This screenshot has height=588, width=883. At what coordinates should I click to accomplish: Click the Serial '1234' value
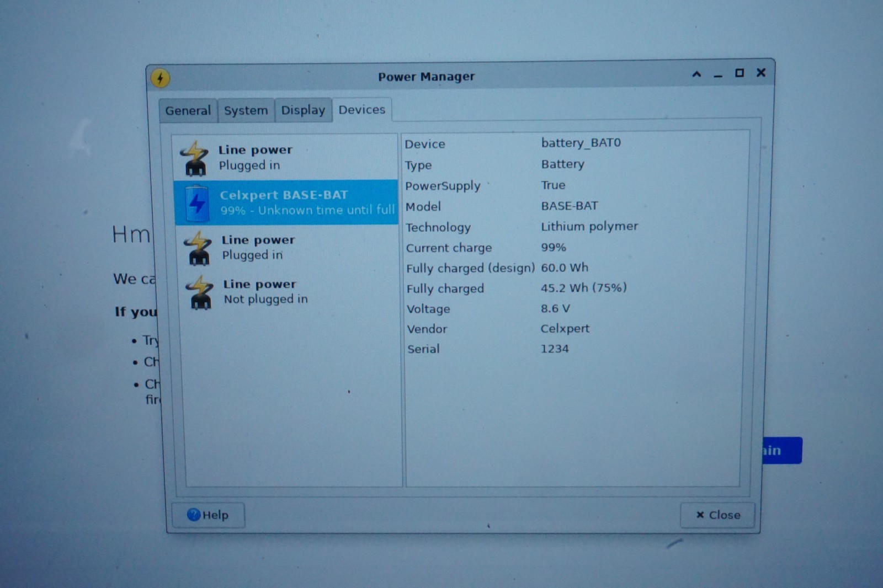click(x=554, y=349)
